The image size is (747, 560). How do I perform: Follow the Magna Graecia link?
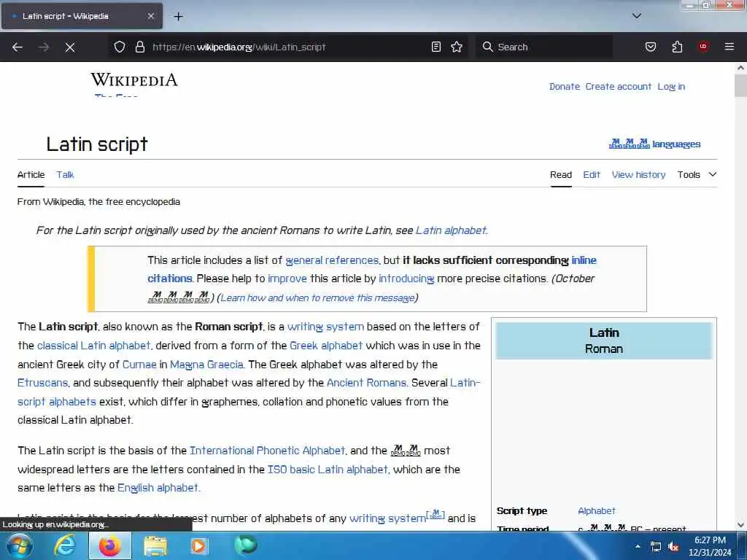(x=206, y=365)
